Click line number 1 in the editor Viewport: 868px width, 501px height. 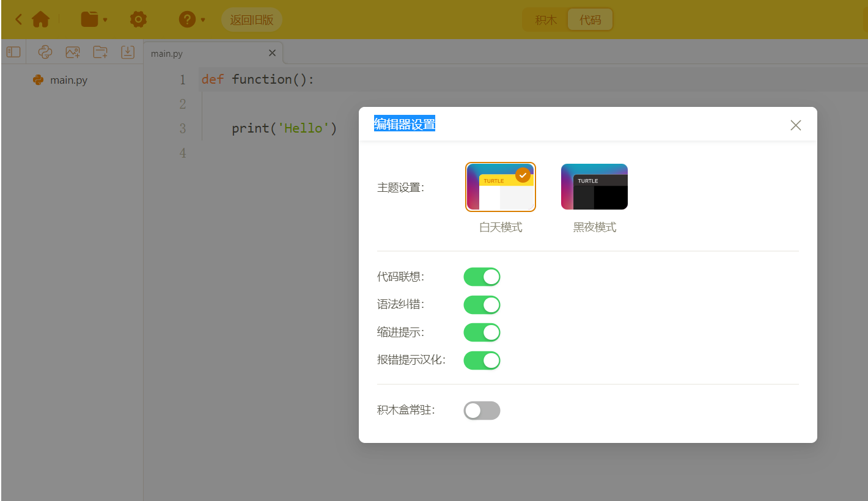(x=182, y=80)
